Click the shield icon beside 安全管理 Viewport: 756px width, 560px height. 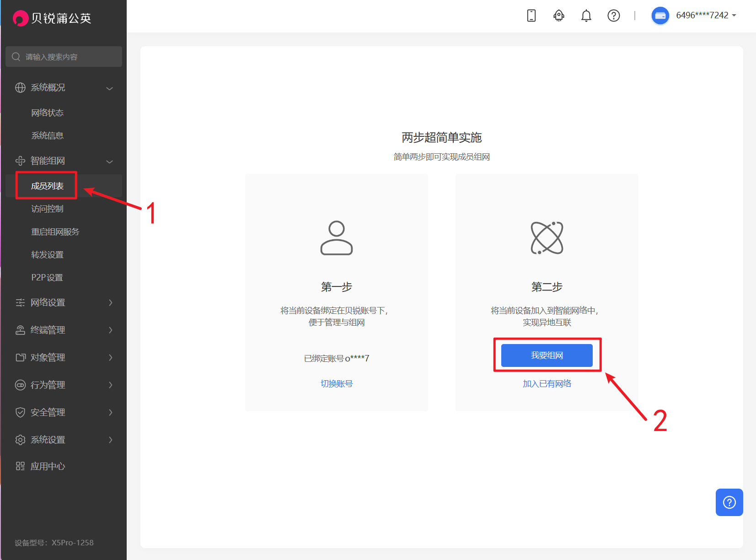click(20, 412)
